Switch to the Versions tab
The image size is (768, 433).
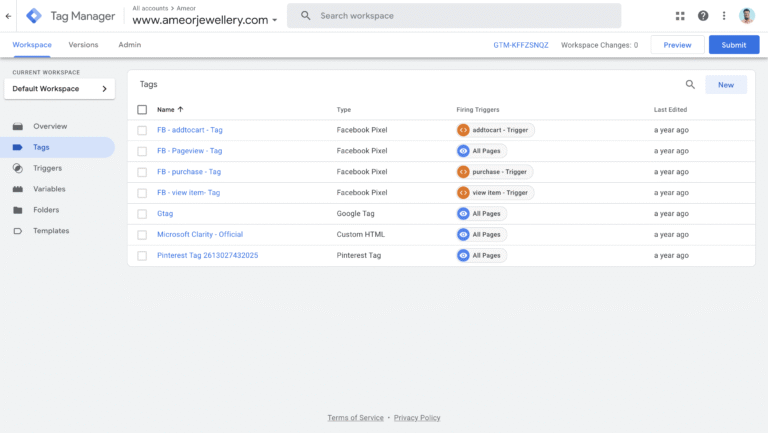83,45
